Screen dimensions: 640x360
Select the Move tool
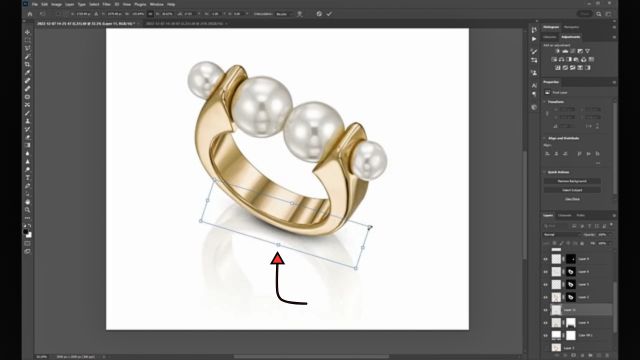[27, 32]
